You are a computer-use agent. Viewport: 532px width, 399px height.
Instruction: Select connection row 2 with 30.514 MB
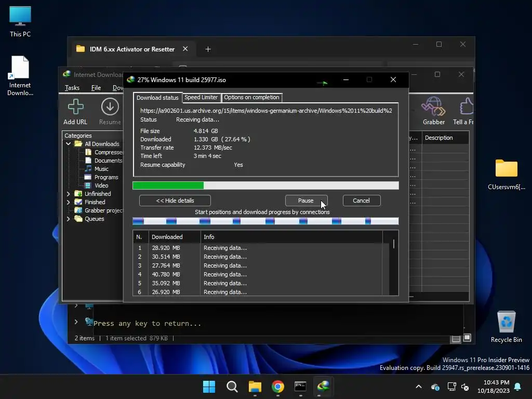tap(258, 257)
